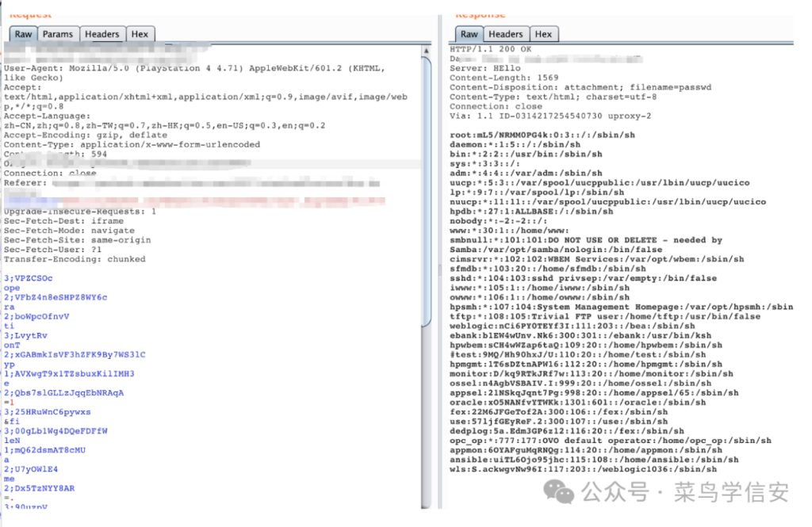Click the '2;Qbs7slGLLzJqqEbNRAqA' chunk line
This screenshot has width=812, height=527.
pos(63,393)
